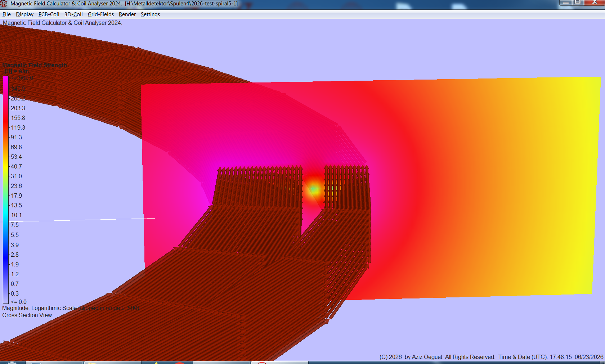Click the 10.1 scale label
605x364 pixels.
tap(16, 215)
